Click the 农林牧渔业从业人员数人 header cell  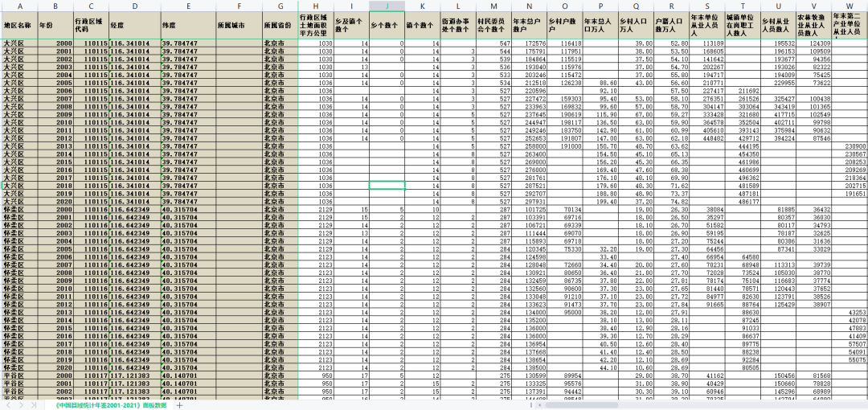[813, 25]
